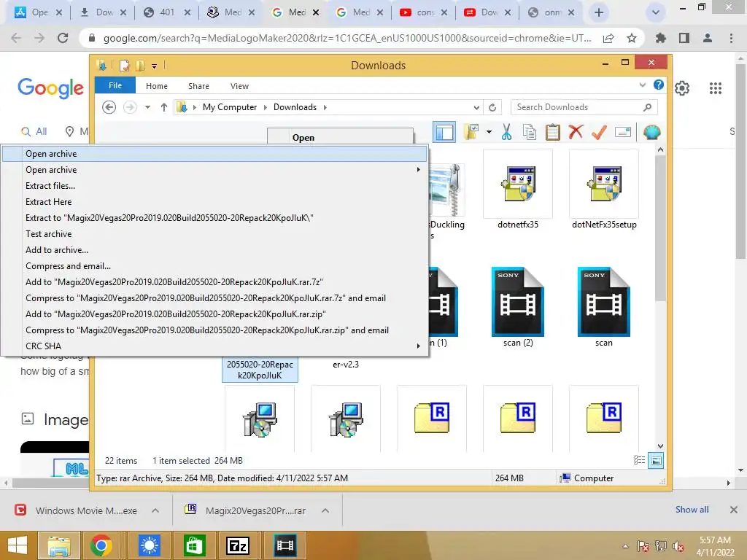Open the Share ribbon tab
The width and height of the screenshot is (747, 560).
198,86
